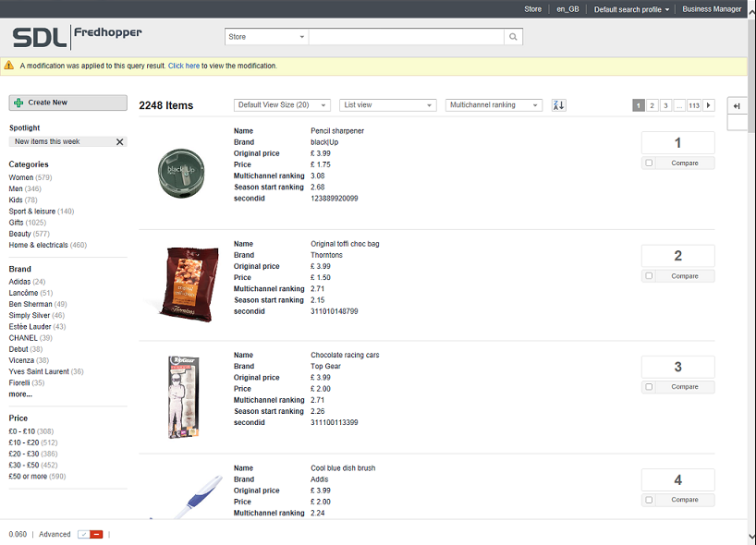Filter by Adidas brand
756x545 pixels.
point(27,282)
